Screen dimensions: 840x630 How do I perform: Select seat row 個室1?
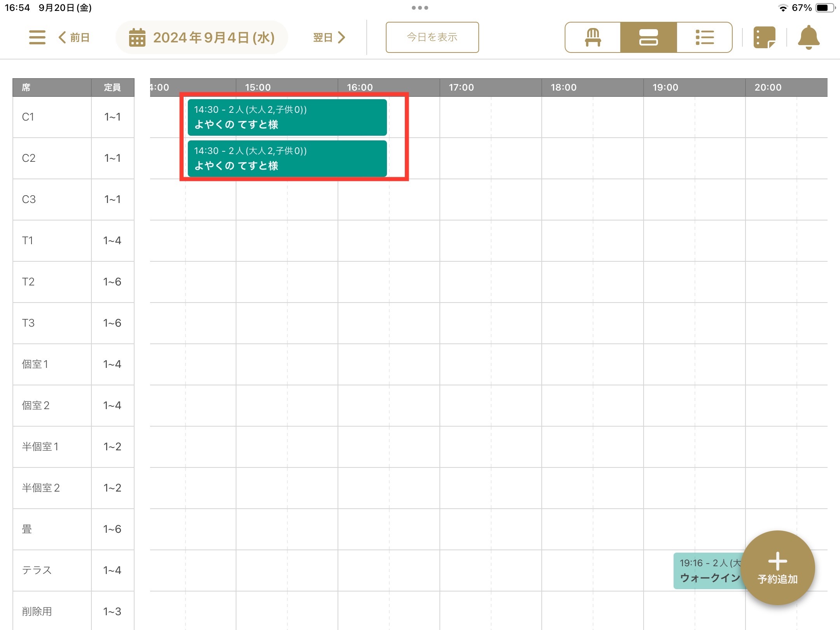click(52, 364)
